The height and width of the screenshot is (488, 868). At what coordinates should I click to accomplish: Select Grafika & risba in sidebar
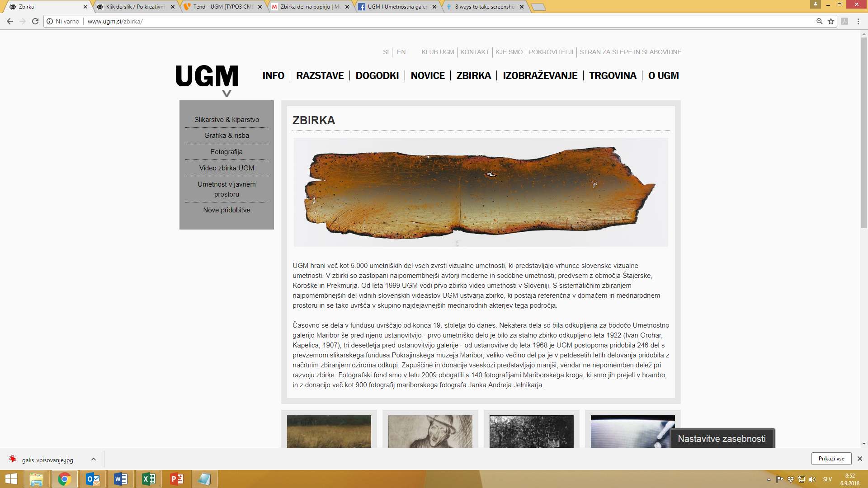point(226,136)
